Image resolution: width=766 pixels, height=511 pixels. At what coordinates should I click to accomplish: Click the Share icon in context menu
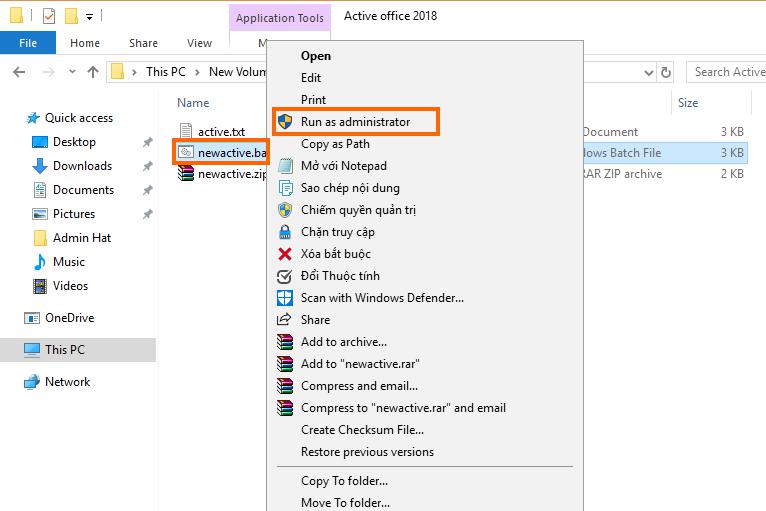285,320
